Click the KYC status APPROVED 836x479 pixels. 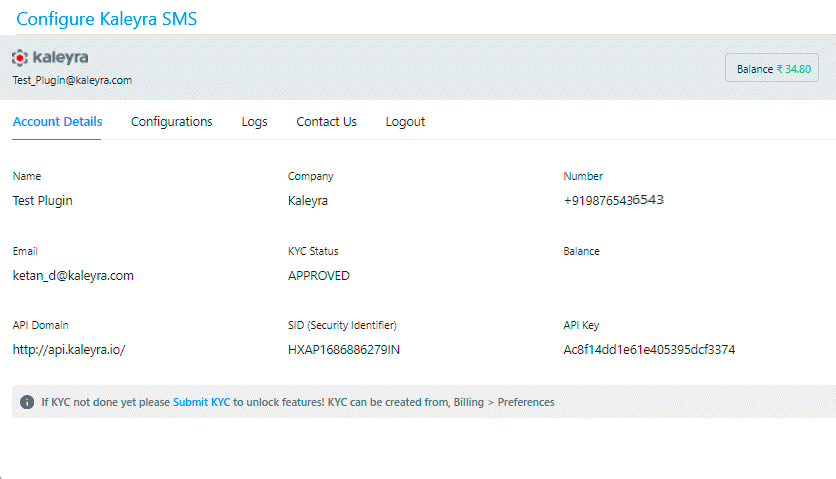(319, 276)
